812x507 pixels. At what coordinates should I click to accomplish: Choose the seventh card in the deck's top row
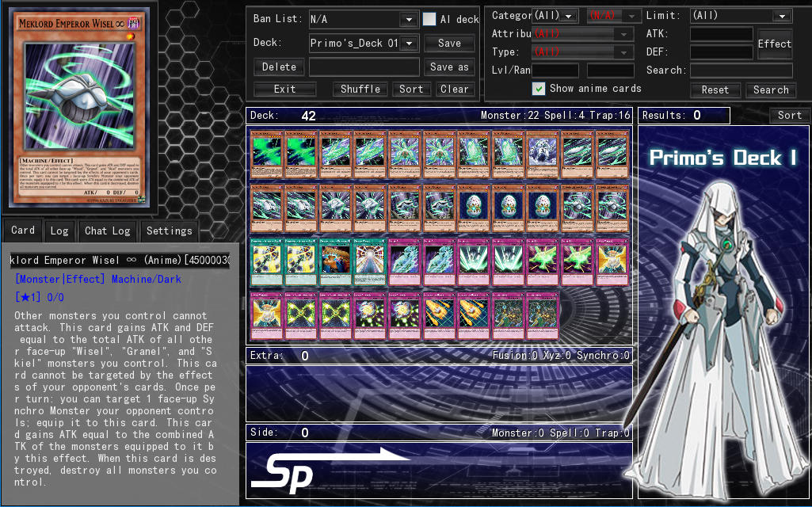pyautogui.click(x=474, y=154)
